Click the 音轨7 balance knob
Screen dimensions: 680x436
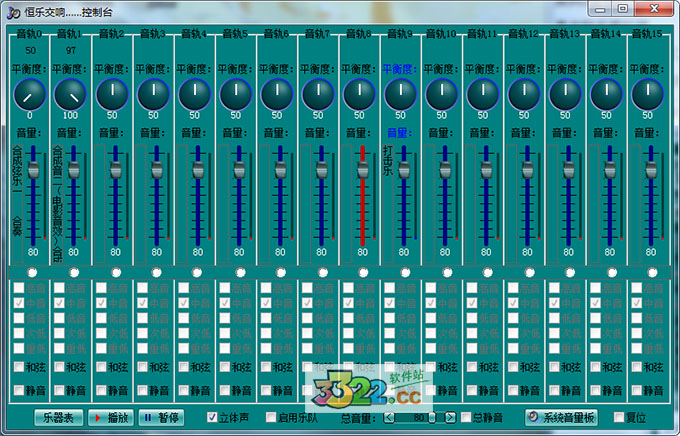318,94
